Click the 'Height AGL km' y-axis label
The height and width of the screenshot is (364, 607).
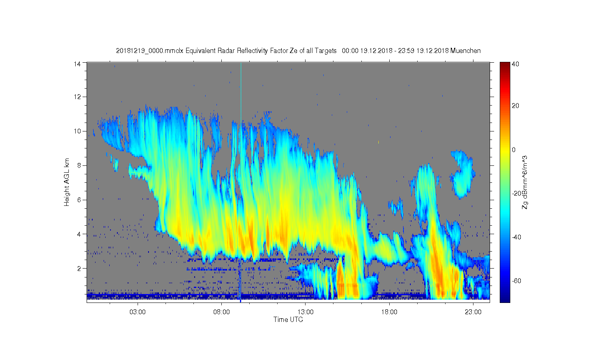tap(67, 182)
